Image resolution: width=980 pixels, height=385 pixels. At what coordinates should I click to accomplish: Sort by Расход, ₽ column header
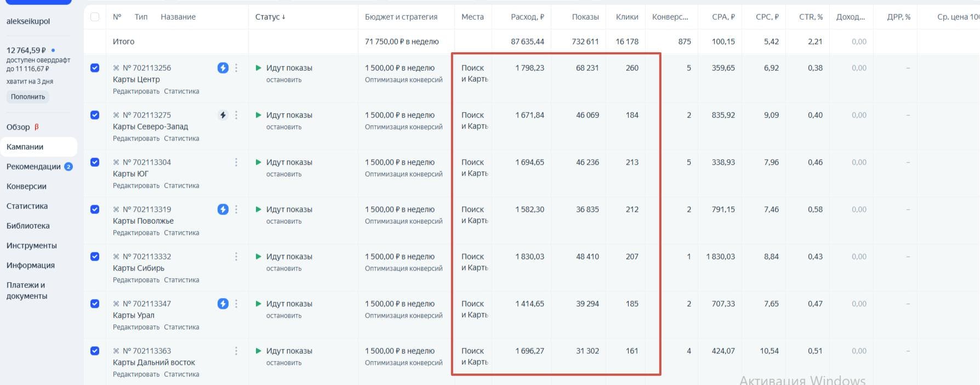[x=527, y=17]
